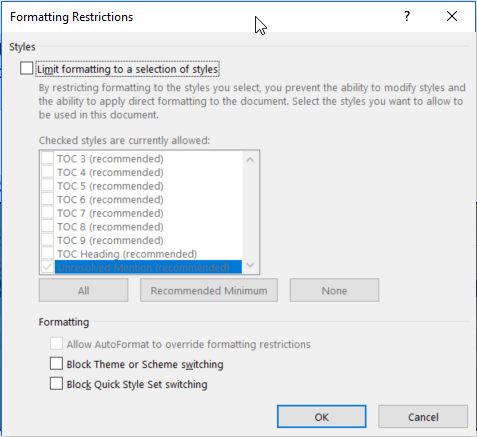Select the TOC 4 (recommended) style

[x=110, y=172]
